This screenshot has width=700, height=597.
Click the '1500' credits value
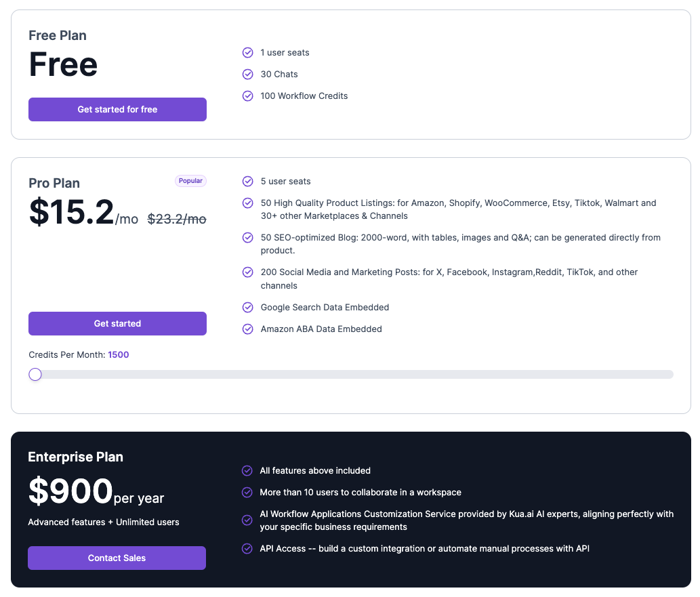pyautogui.click(x=118, y=355)
